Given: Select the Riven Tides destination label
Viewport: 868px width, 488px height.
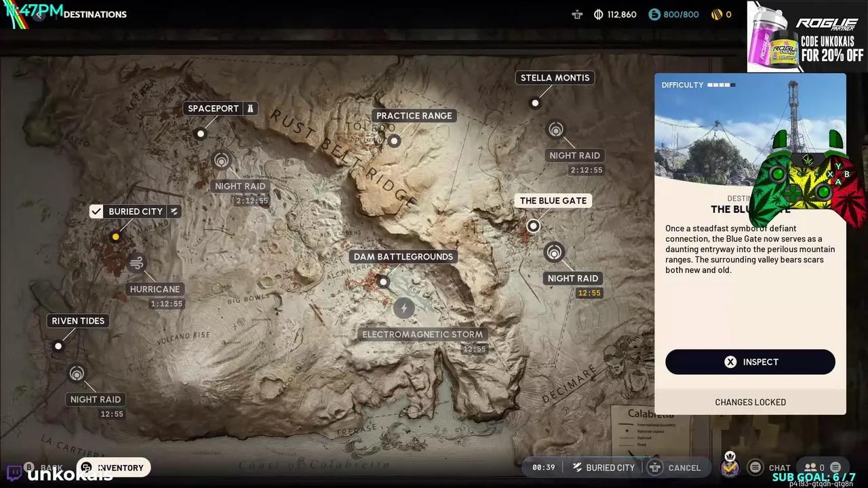Looking at the screenshot, I should point(78,321).
